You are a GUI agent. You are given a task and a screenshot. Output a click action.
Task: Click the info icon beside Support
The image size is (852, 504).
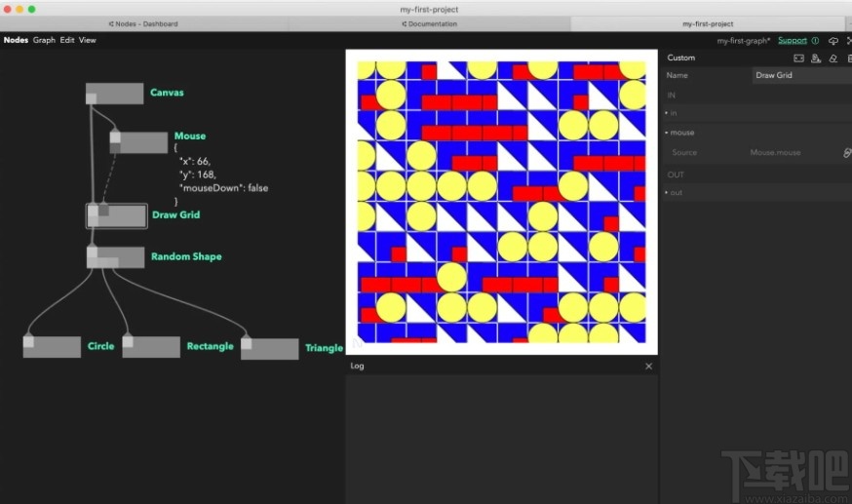click(816, 41)
